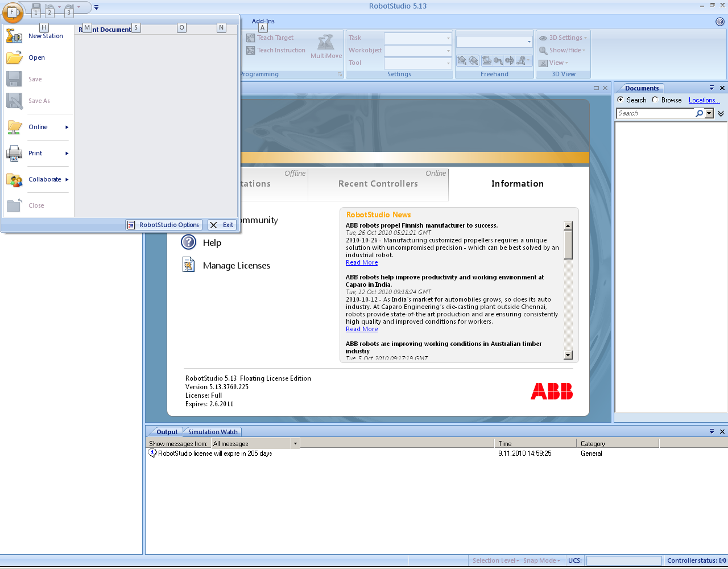This screenshot has width=728, height=569.
Task: Select the Search radio button in Documents
Action: tap(621, 100)
